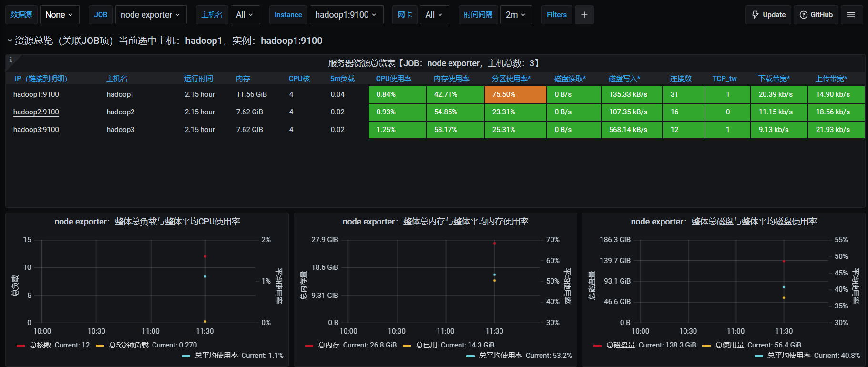868x367 pixels.
Task: Open the None datasource dropdown
Action: [59, 15]
